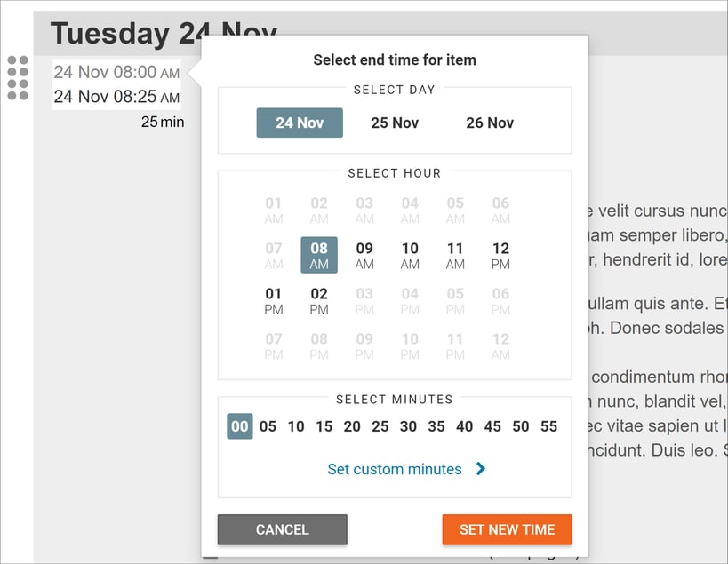Viewport: 728px width, 564px height.
Task: Choose 02 PM hour
Action: click(319, 300)
